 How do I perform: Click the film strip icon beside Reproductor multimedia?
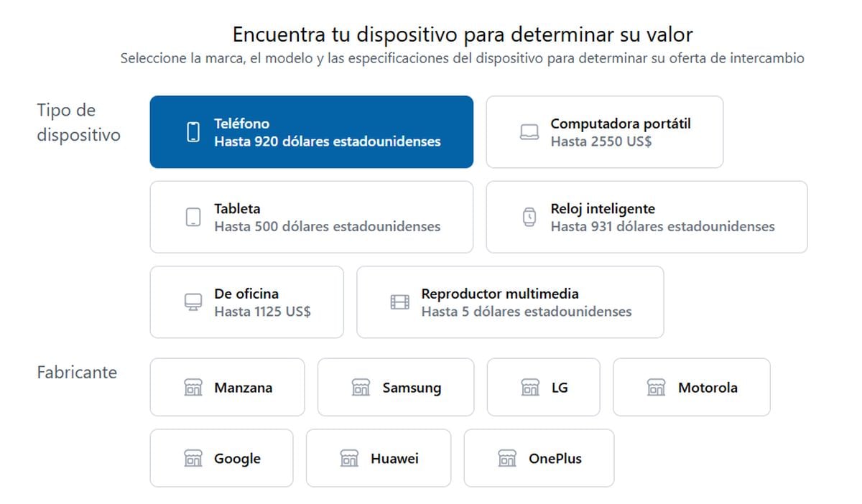click(399, 302)
